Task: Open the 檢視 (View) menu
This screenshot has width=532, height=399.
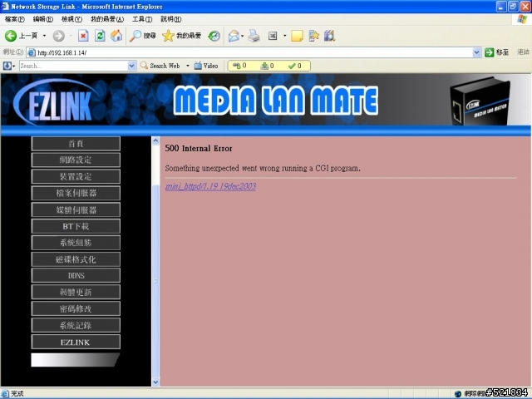Action: tap(71, 19)
